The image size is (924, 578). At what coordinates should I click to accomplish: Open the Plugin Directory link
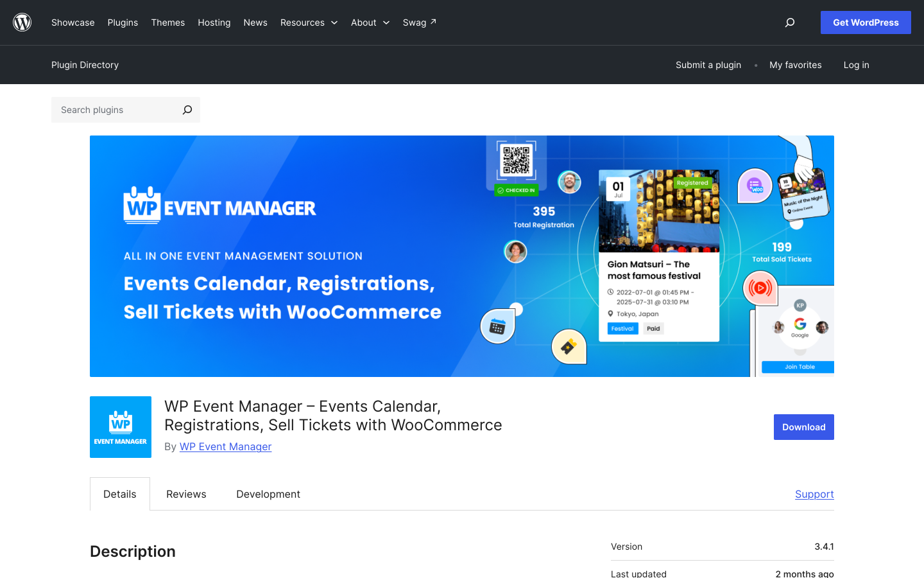85,65
